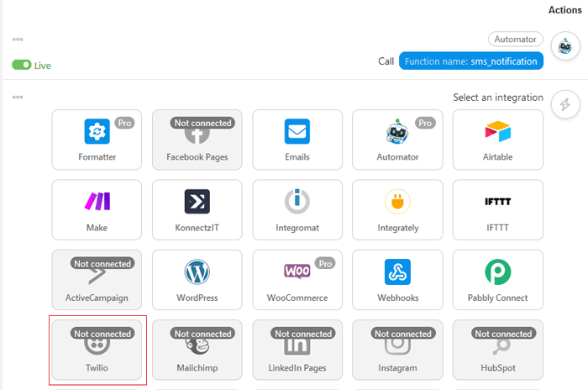The height and width of the screenshot is (390, 588).
Task: Open options menu for Select an integration
Action: point(18,97)
